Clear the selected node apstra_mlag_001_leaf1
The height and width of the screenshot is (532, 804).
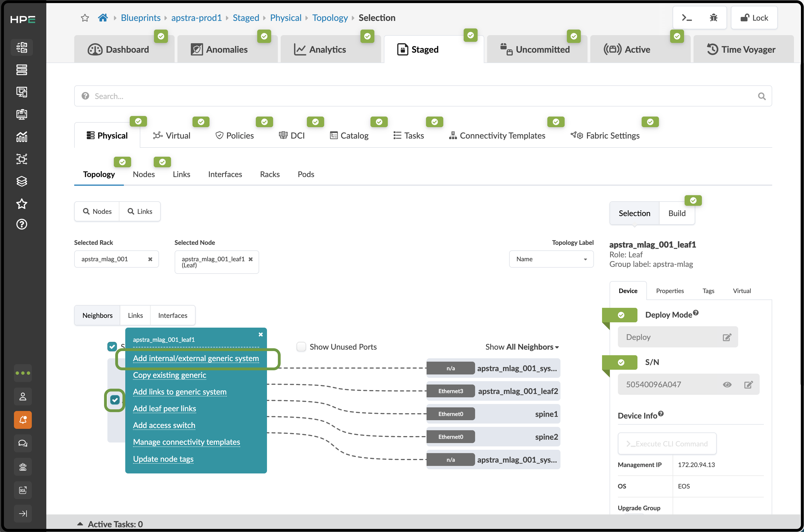point(251,259)
